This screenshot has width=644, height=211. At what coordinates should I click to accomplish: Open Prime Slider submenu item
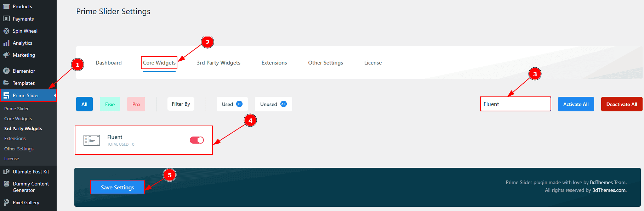coord(16,109)
